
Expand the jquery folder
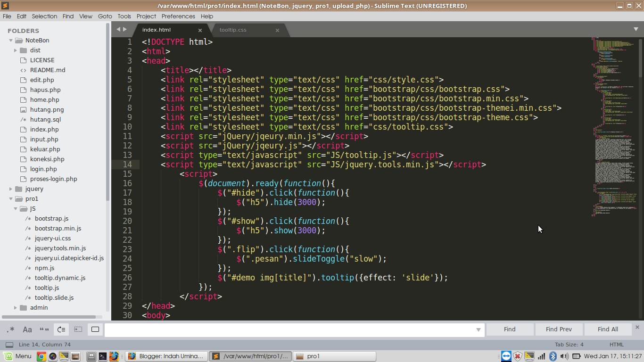(11, 189)
